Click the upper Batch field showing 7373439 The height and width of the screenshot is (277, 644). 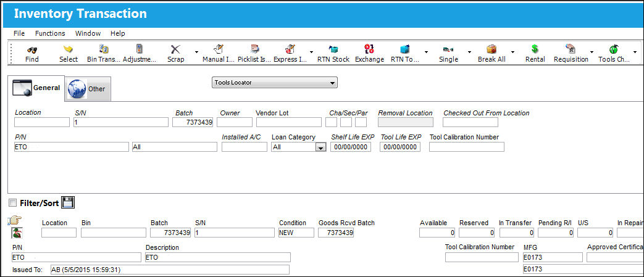point(193,122)
